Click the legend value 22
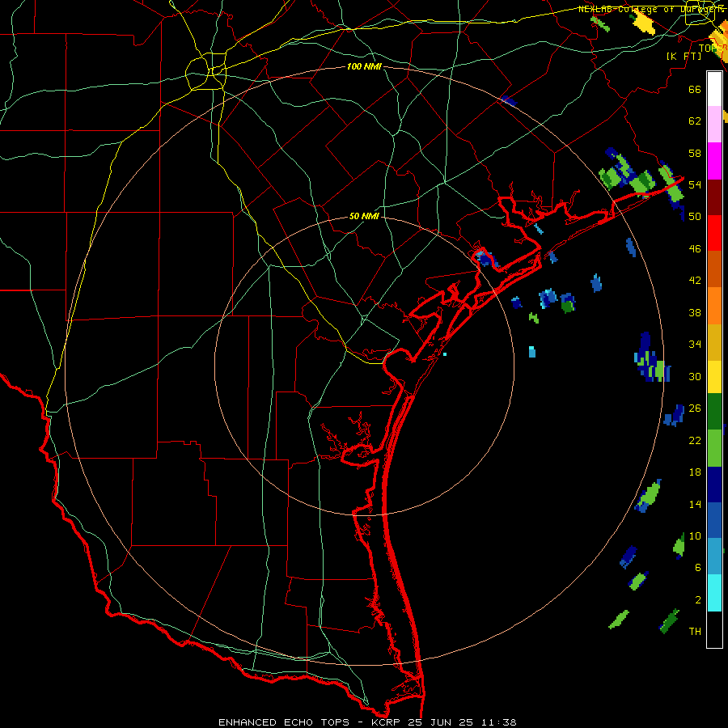The height and width of the screenshot is (728, 728). (695, 440)
